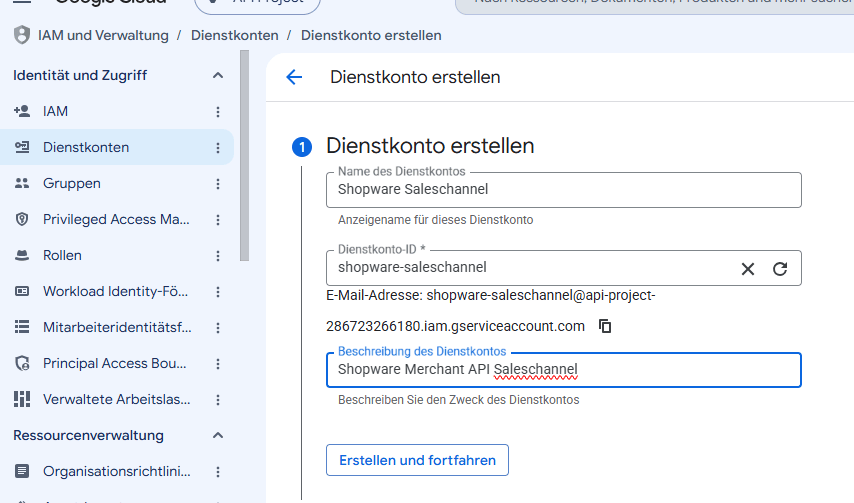
Task: Open Gruppen in the sidebar
Action: point(117,183)
